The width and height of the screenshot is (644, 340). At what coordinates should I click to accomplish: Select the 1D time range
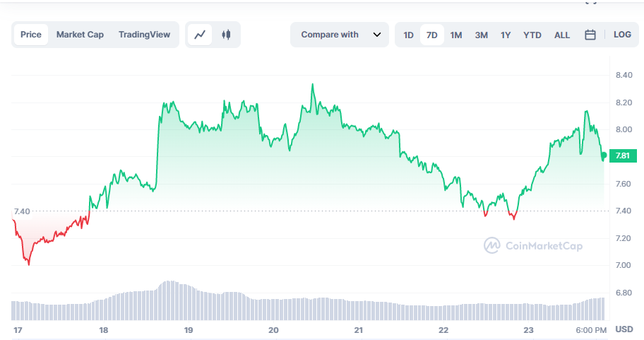[x=408, y=35]
